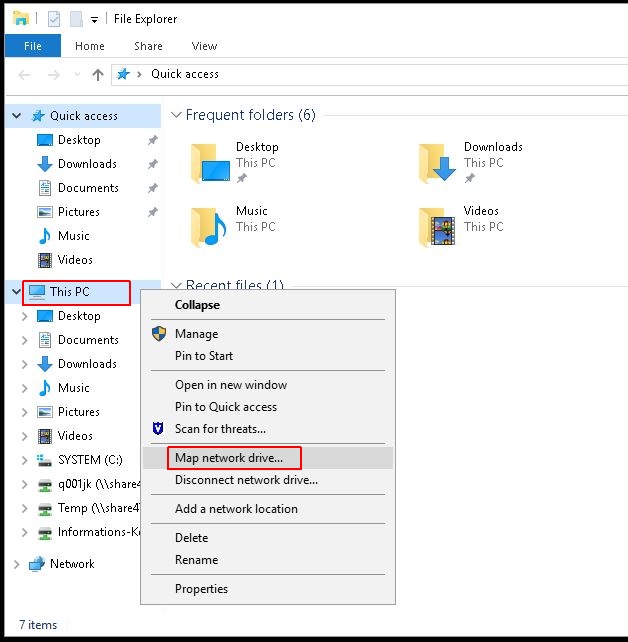Expand the Network tree node
Screen dimensions: 628x642
pos(16,564)
